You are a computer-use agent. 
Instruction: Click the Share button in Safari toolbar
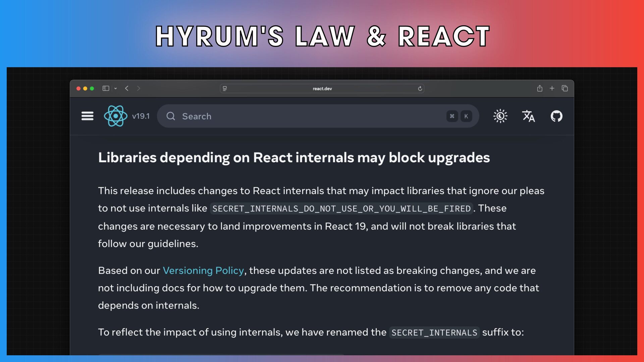539,88
